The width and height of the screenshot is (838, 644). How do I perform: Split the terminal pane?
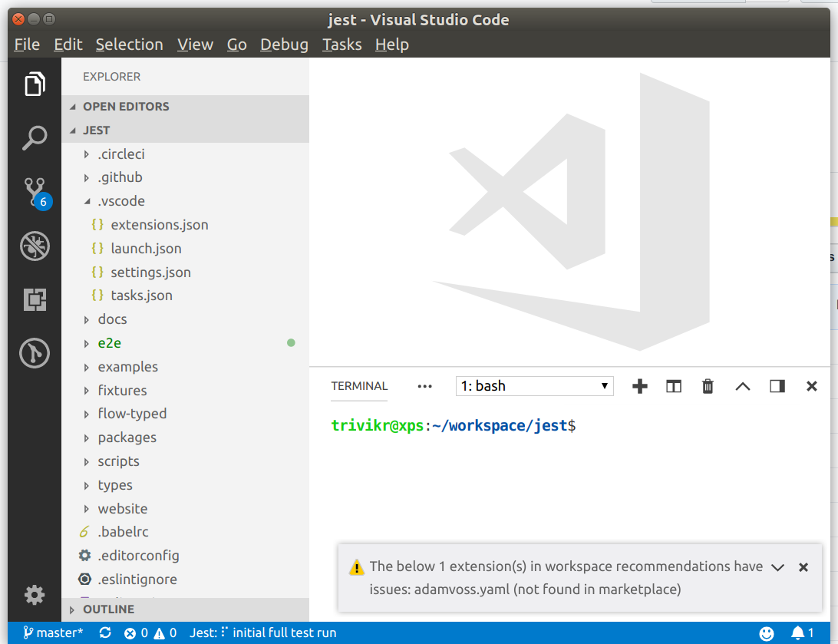pos(674,386)
